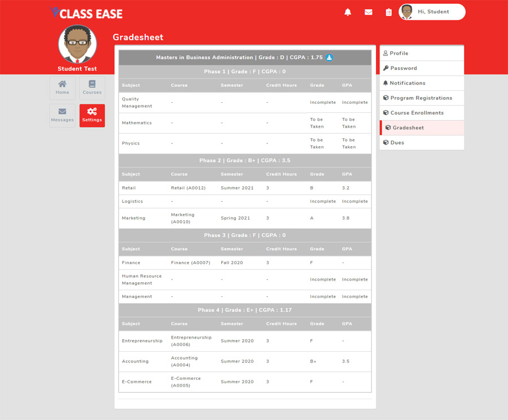Select the Settings gear icon

pos(92,115)
